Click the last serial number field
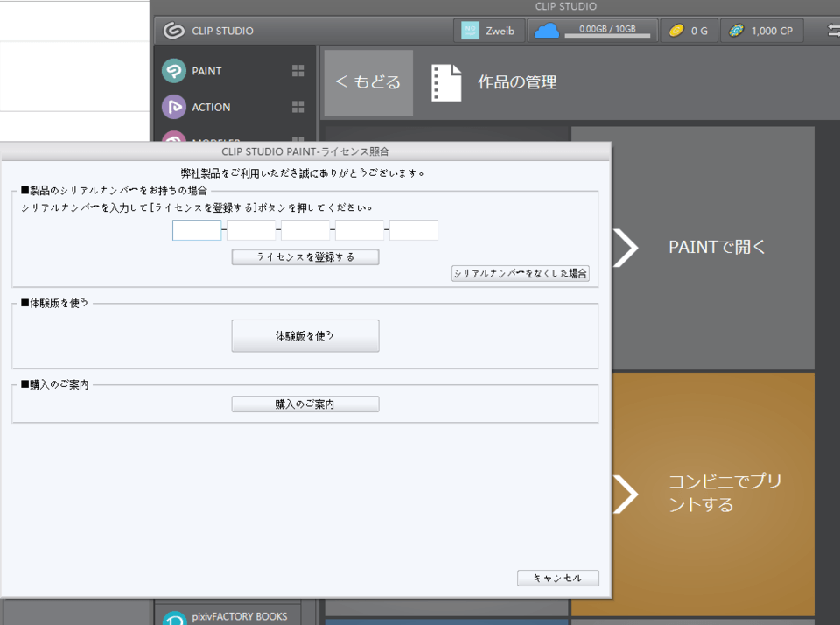 point(413,231)
